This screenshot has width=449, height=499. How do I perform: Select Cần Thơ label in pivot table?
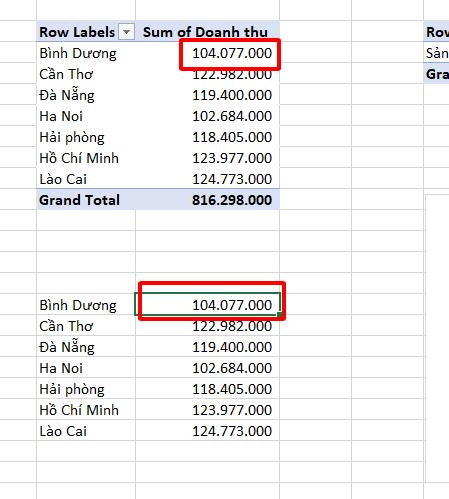coord(66,74)
